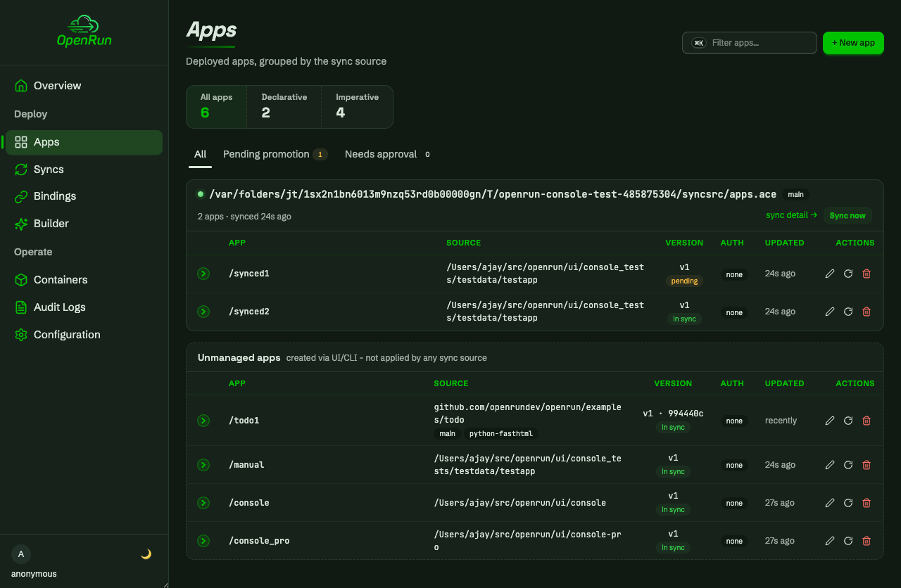901x588 pixels.
Task: Toggle dark mode with the moon icon
Action: (146, 554)
